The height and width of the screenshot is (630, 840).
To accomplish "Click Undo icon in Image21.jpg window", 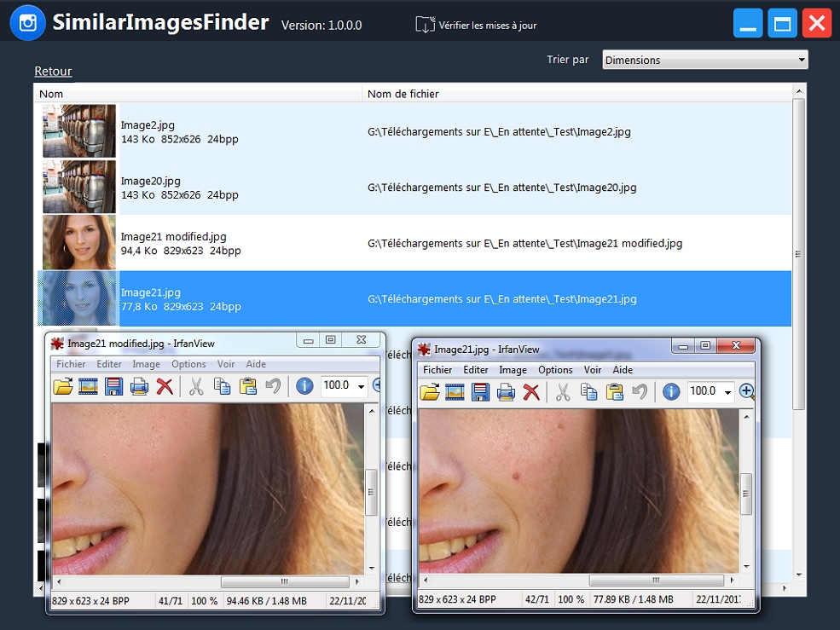I will (640, 391).
